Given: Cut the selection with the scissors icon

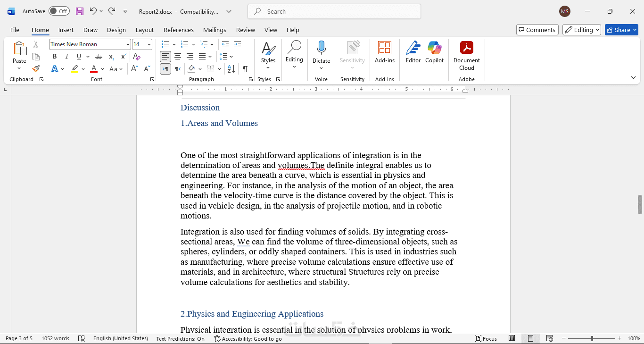Looking at the screenshot, I should (x=36, y=44).
